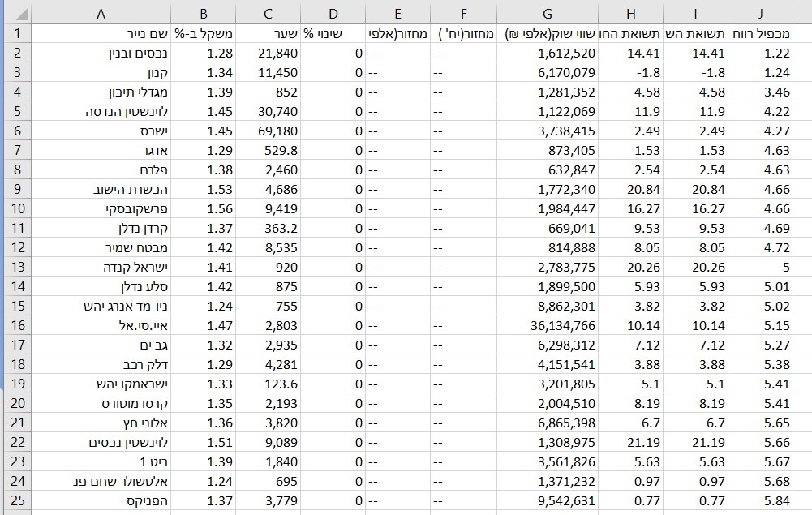Click market value 1,612,520
The image size is (812, 515).
[547, 53]
